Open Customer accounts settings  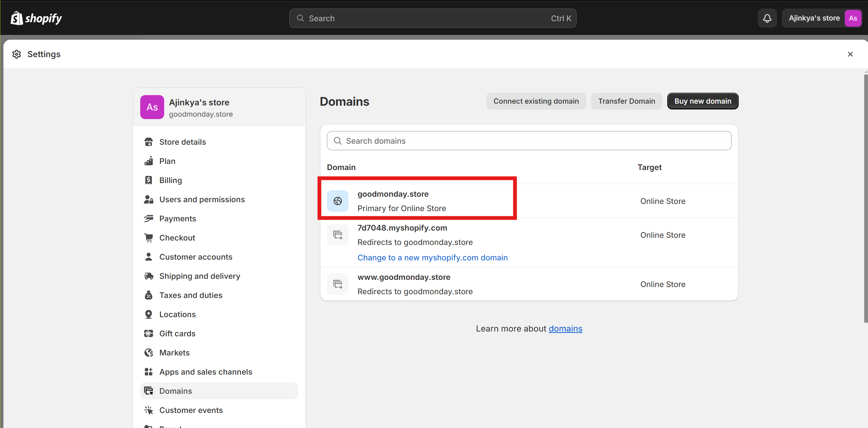(219, 257)
